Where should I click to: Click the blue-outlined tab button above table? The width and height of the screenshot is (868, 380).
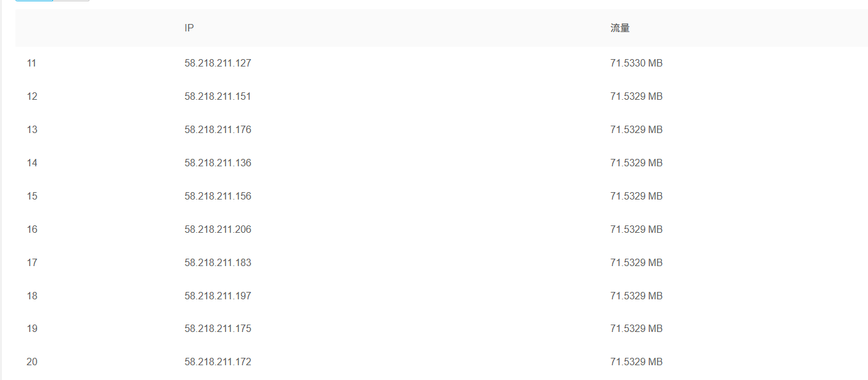point(34,1)
